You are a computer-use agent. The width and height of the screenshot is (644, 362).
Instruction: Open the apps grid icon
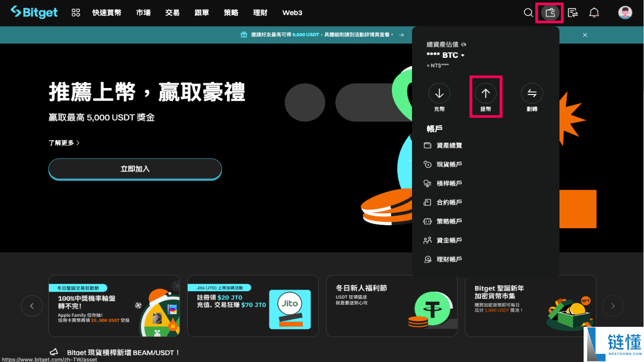(x=76, y=13)
